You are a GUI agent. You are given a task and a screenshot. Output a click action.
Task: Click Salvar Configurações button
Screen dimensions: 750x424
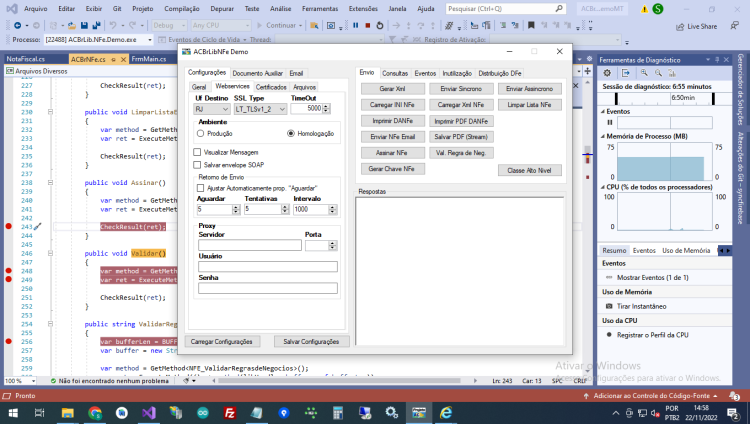coord(311,342)
